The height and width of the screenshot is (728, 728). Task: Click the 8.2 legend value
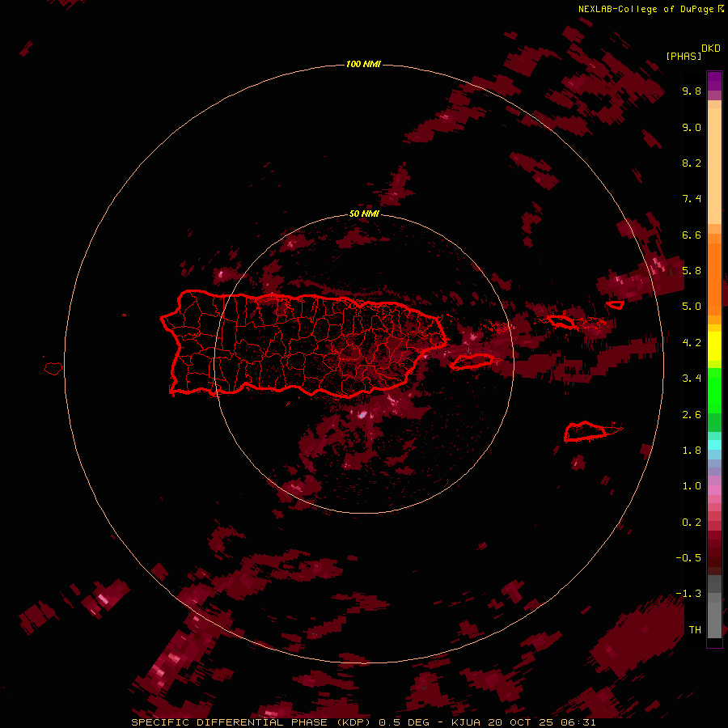tap(692, 163)
